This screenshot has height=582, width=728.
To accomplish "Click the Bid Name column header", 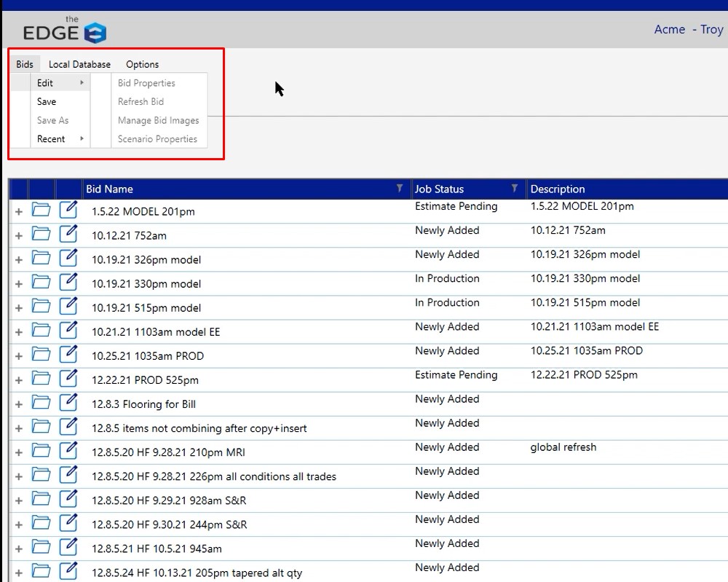I will click(109, 188).
